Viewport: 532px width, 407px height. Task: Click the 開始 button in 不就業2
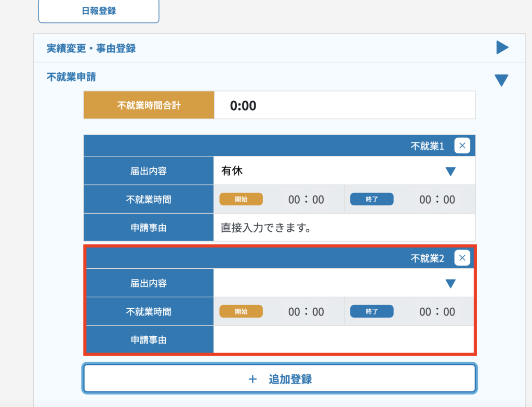pyautogui.click(x=241, y=311)
